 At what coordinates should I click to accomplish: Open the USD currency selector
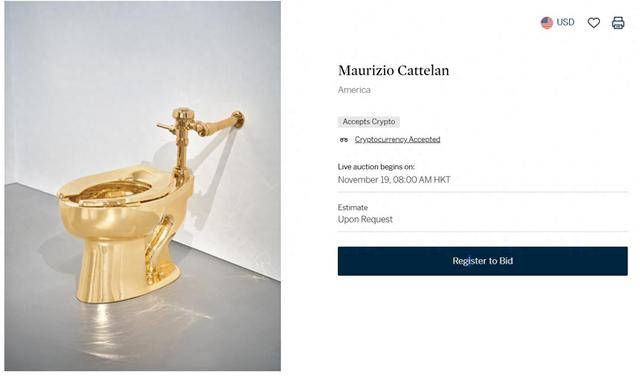click(558, 22)
